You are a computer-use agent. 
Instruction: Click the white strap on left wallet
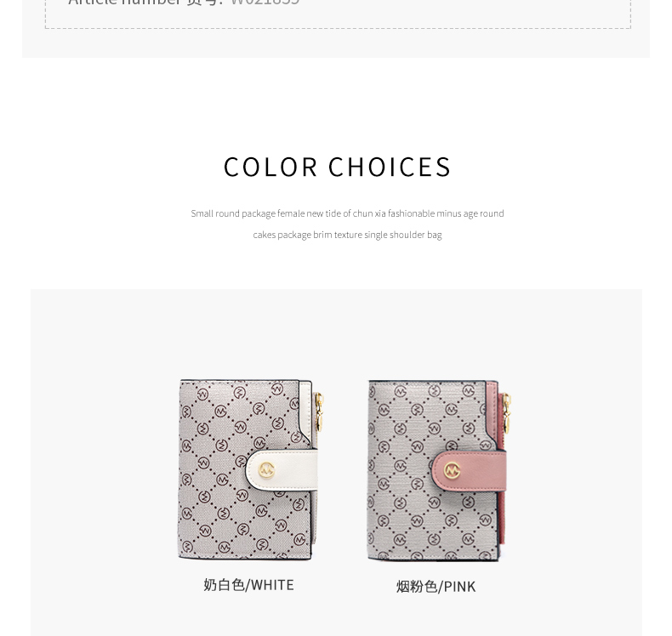tap(282, 470)
